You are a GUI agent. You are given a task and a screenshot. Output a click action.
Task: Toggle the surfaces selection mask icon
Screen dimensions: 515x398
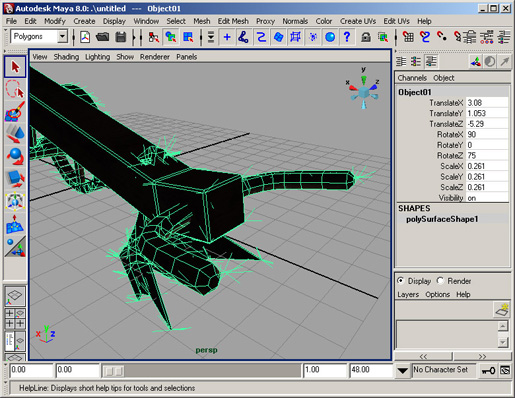point(278,37)
